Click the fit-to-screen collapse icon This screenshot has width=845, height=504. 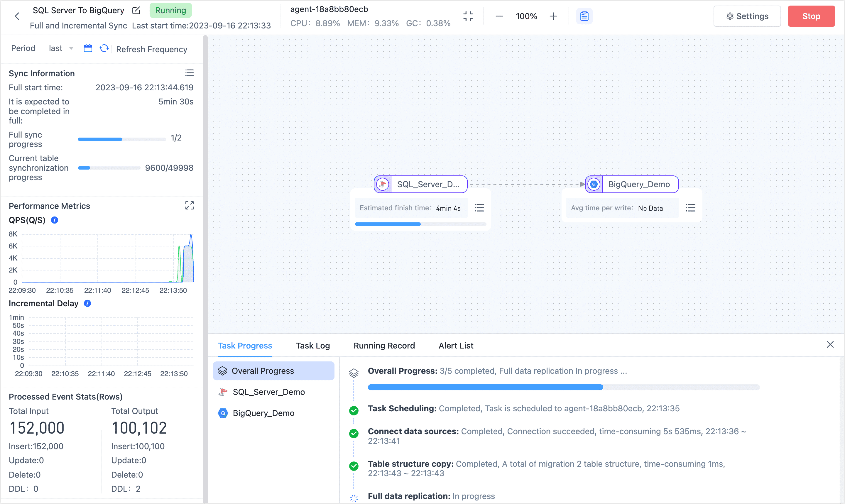point(468,16)
